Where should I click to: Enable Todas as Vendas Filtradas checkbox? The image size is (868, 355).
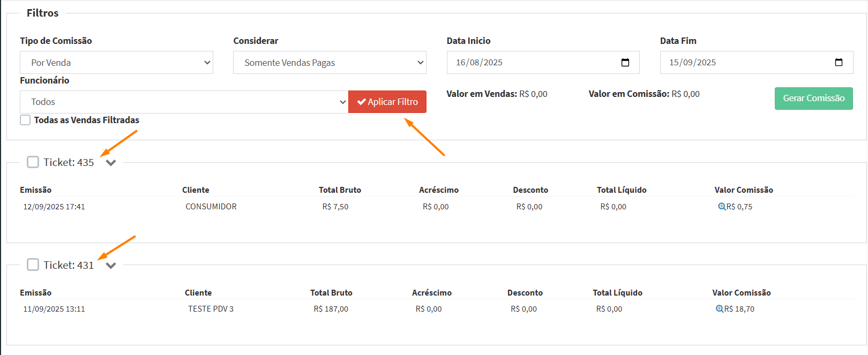coord(25,120)
